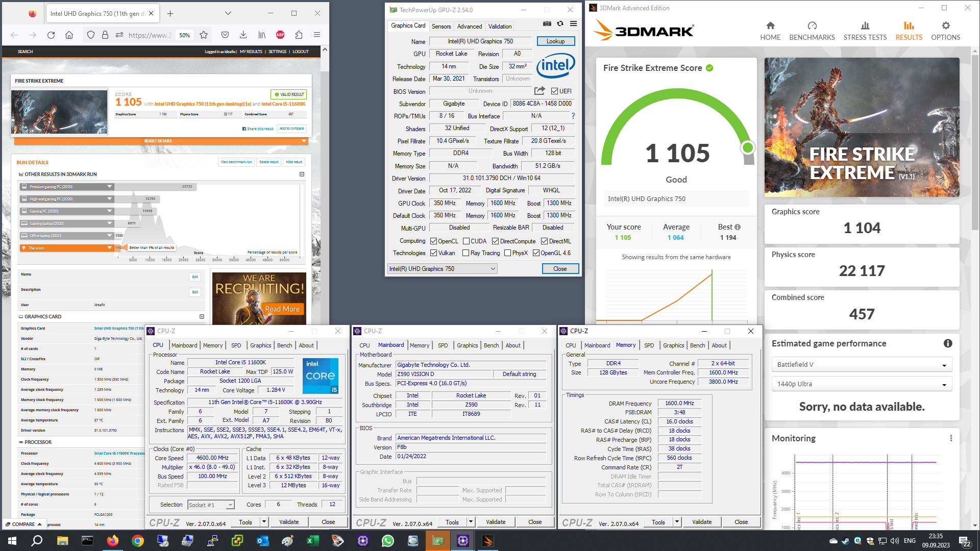980x551 pixels.
Task: Click Lookup button in GPU-Z
Action: click(555, 41)
